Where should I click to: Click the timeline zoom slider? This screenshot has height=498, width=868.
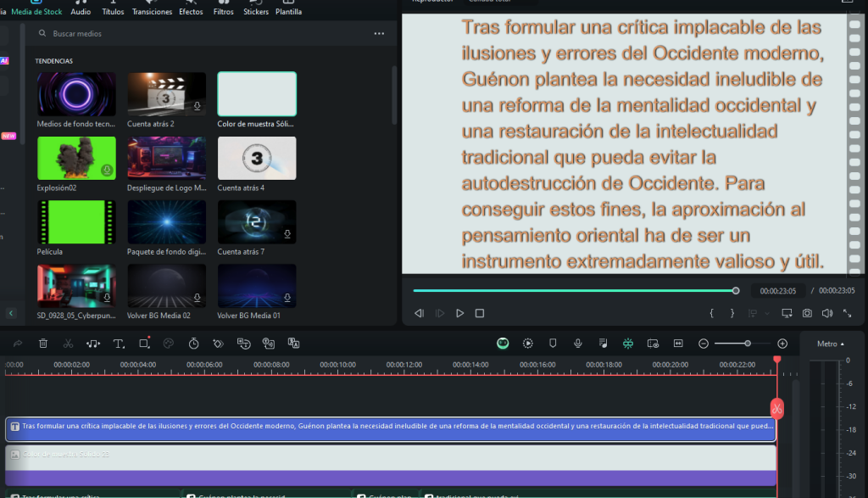coord(747,344)
